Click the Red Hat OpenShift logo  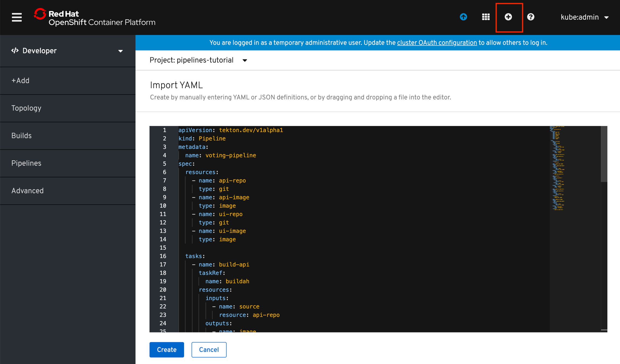coord(94,17)
